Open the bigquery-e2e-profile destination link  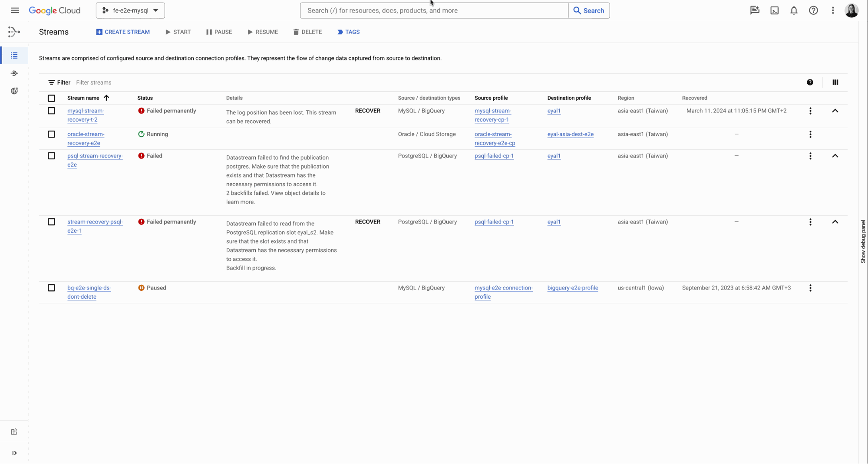[572, 288]
